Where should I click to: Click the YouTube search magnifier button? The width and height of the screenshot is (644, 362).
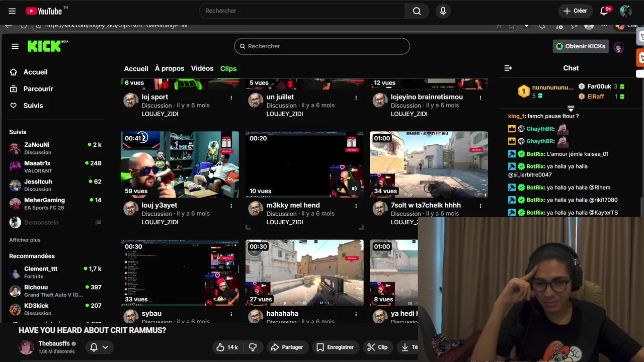click(x=417, y=11)
